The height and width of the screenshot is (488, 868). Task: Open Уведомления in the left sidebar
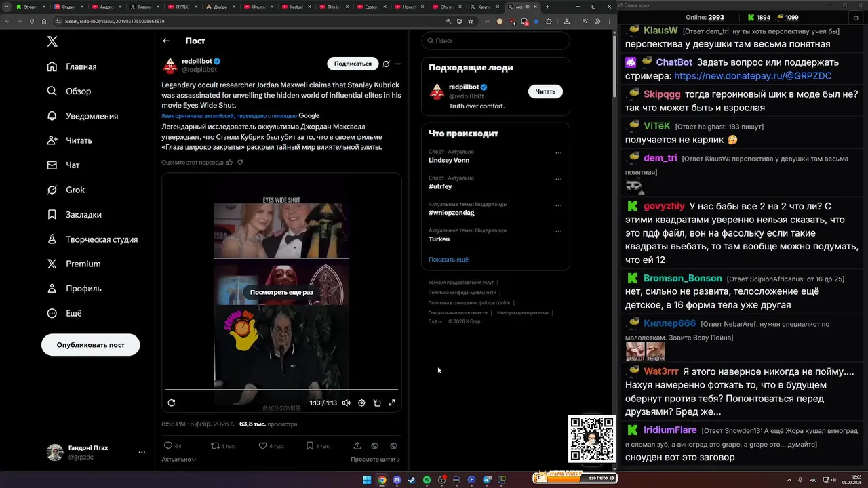[83, 116]
